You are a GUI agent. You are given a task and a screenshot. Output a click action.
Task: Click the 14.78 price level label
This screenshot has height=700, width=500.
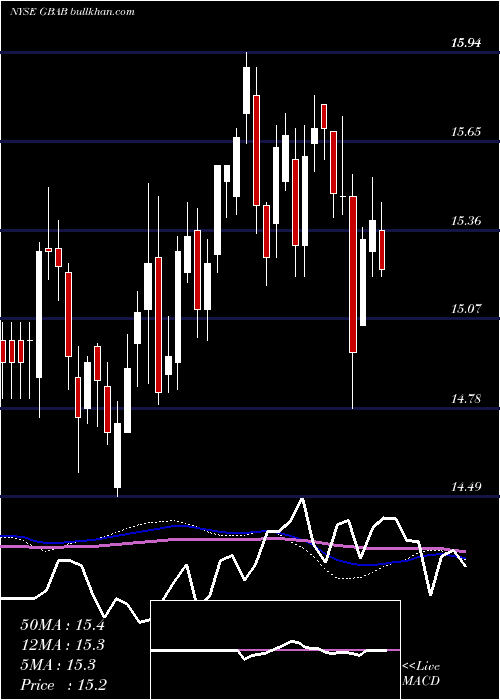click(x=466, y=398)
